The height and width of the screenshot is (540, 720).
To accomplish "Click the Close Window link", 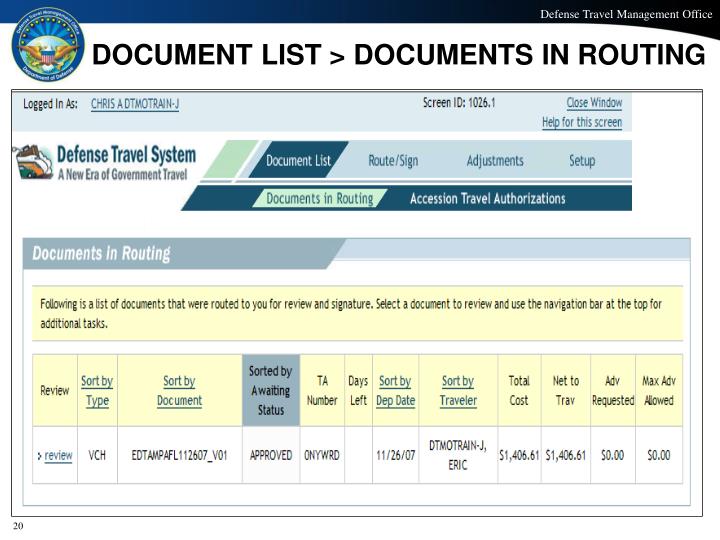I will [593, 103].
